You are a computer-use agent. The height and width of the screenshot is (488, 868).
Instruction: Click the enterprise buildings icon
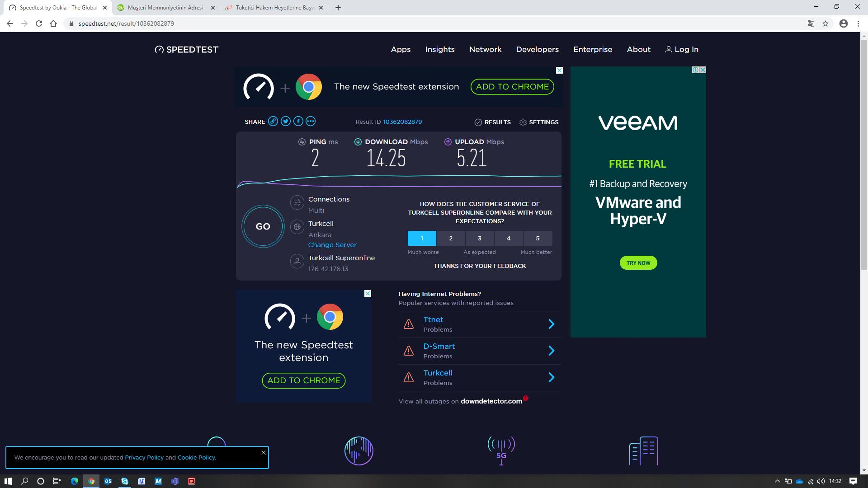point(644,450)
